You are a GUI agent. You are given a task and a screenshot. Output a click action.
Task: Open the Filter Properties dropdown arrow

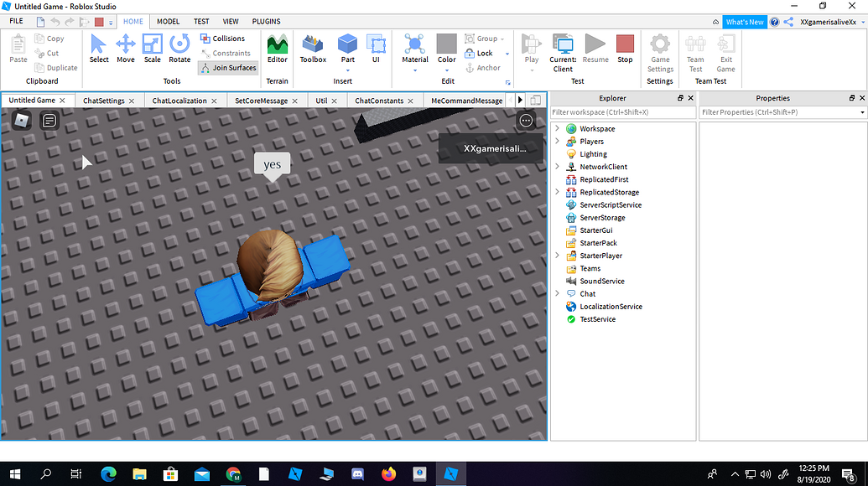tap(862, 112)
